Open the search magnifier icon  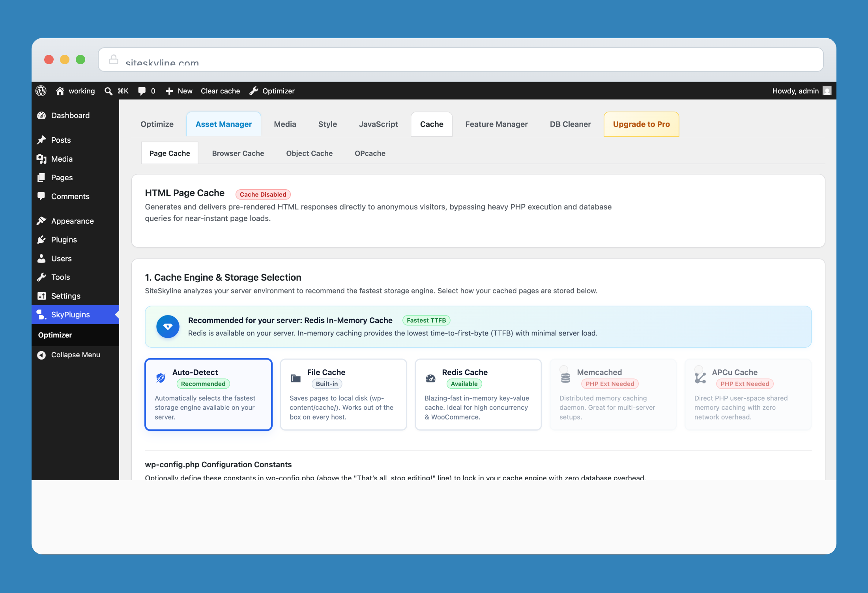[108, 91]
